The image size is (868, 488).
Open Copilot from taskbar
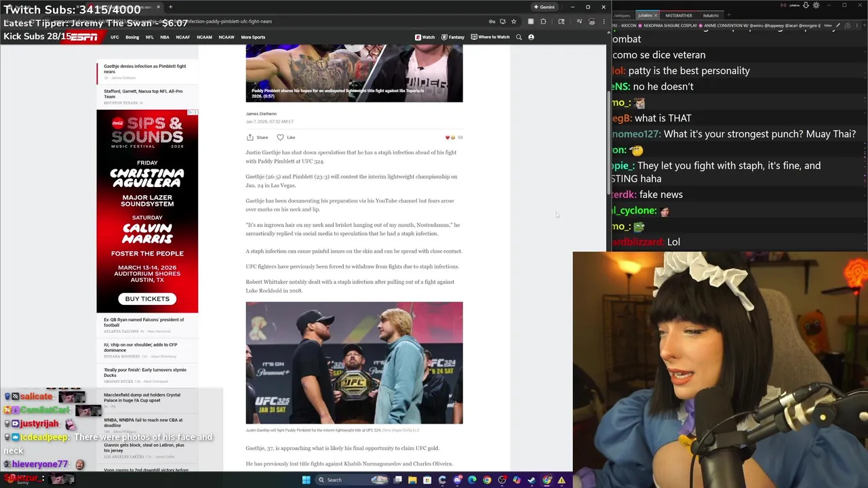(x=517, y=480)
